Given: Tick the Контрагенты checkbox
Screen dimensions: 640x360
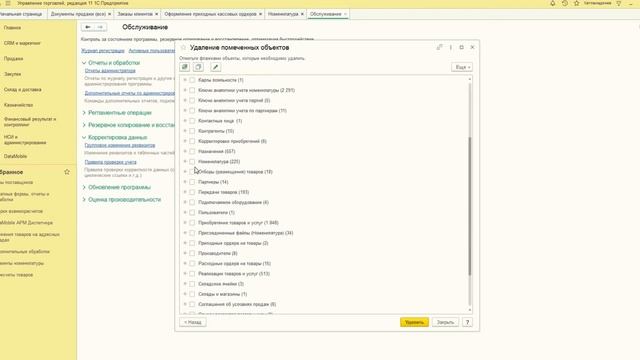Looking at the screenshot, I should pyautogui.click(x=192, y=131).
